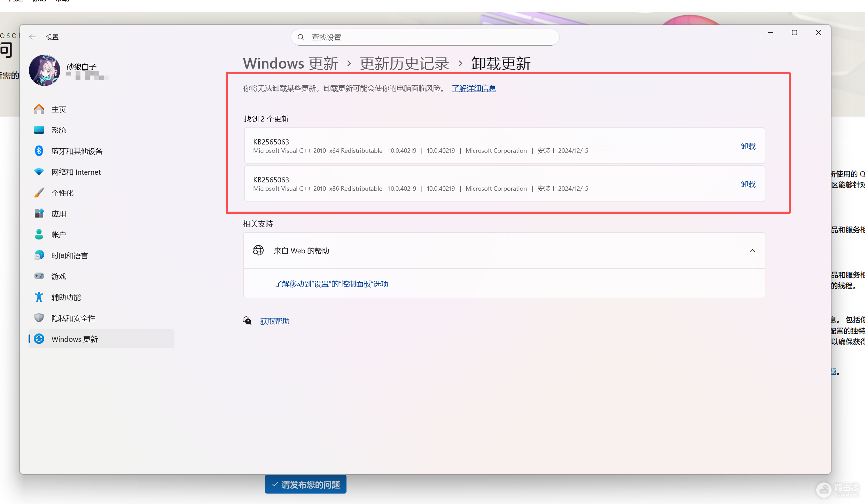Minimize the Settings window

coord(770,33)
